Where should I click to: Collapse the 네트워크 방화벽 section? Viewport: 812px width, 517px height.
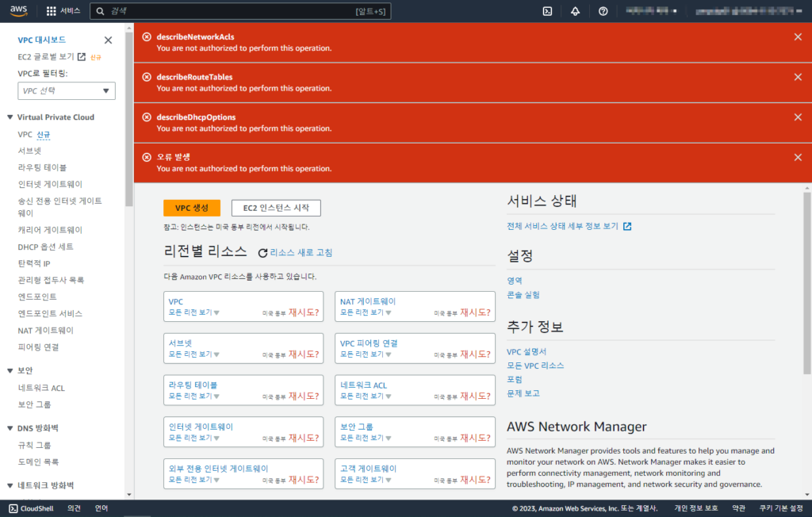click(x=10, y=485)
